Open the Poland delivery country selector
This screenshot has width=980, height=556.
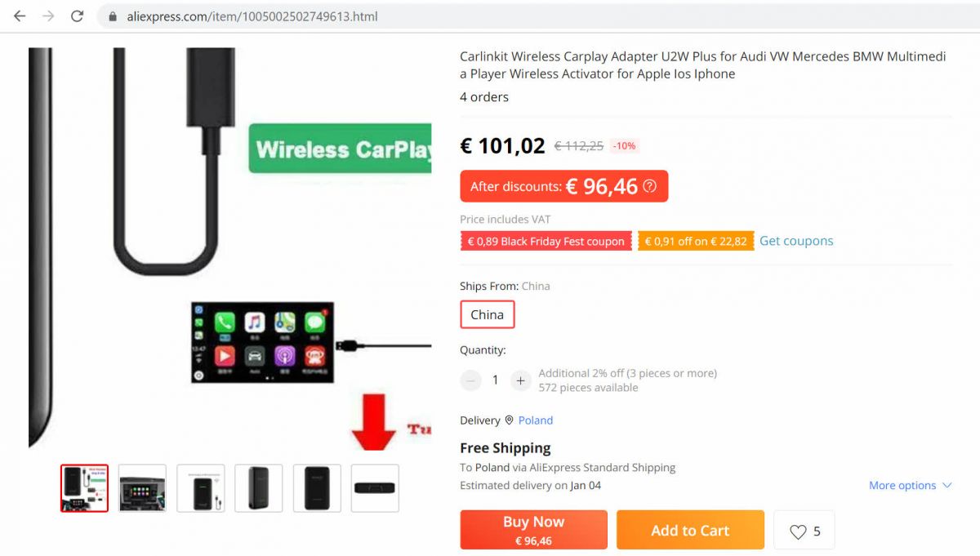(x=536, y=420)
